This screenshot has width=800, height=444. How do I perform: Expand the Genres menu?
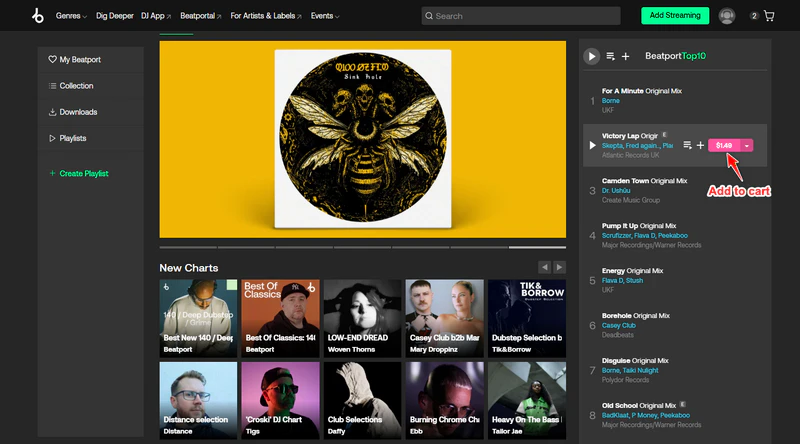tap(71, 16)
